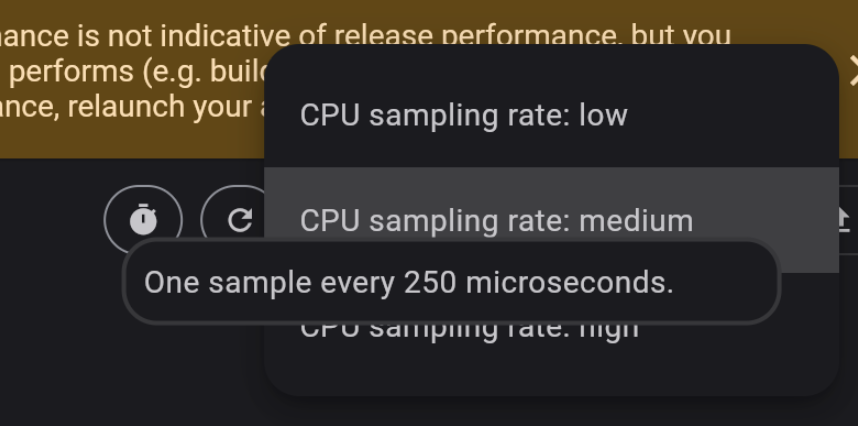Screen dimensions: 858x426
Task: Choose CPU sampling rate: medium
Action: (496, 220)
